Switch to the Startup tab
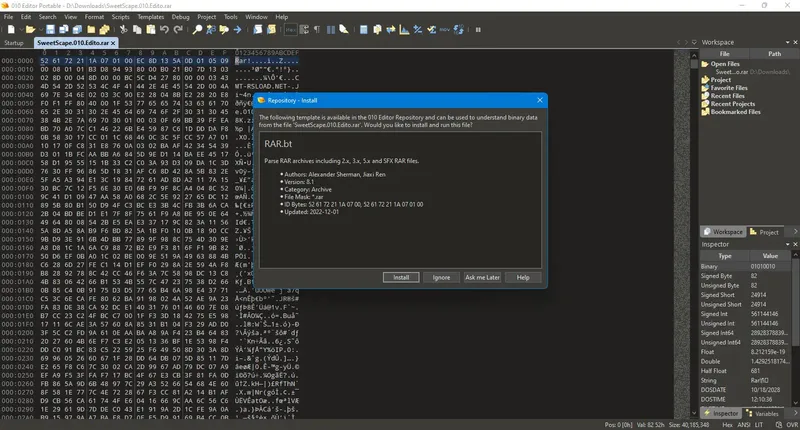Viewport: 800px width, 430px height. (14, 43)
